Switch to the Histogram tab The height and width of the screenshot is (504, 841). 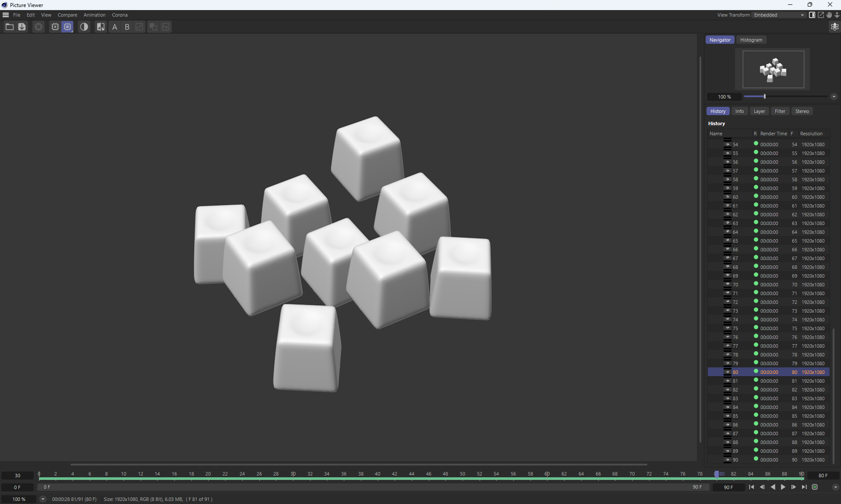pyautogui.click(x=751, y=40)
